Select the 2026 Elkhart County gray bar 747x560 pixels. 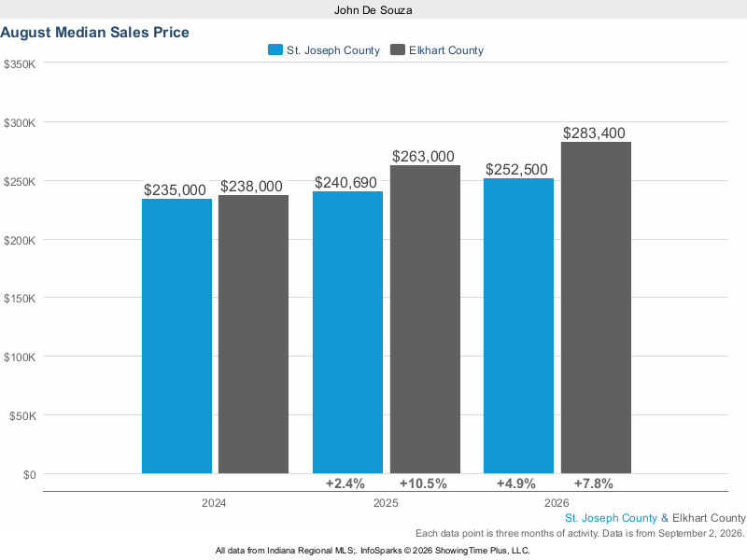(596, 308)
